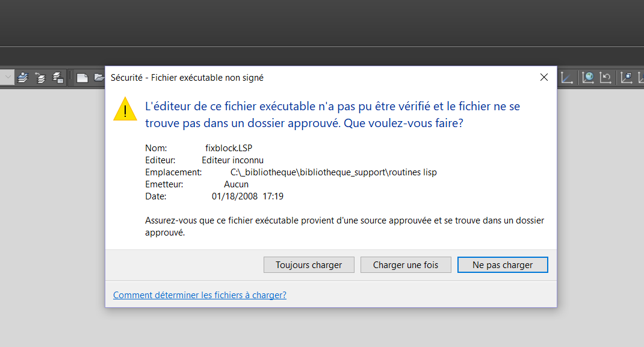
Task: Click the New drawing file icon
Action: [x=82, y=77]
